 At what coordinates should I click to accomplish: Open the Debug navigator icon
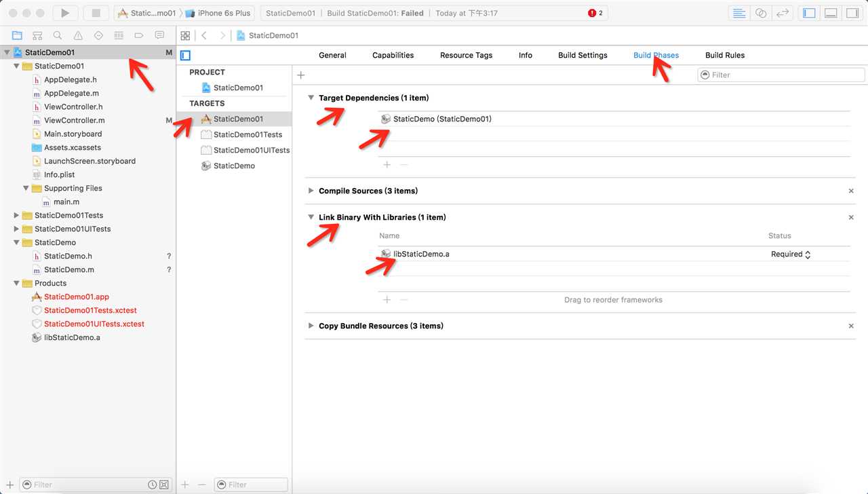(x=119, y=35)
